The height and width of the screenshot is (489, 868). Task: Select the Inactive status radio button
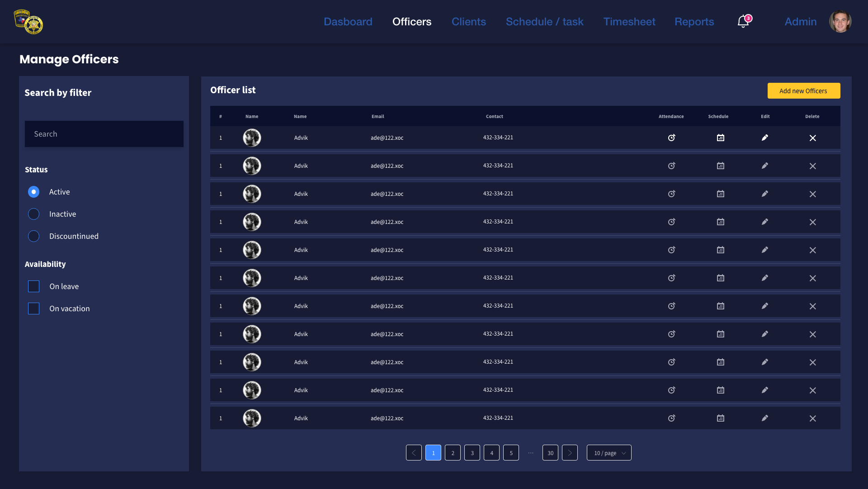(x=34, y=214)
